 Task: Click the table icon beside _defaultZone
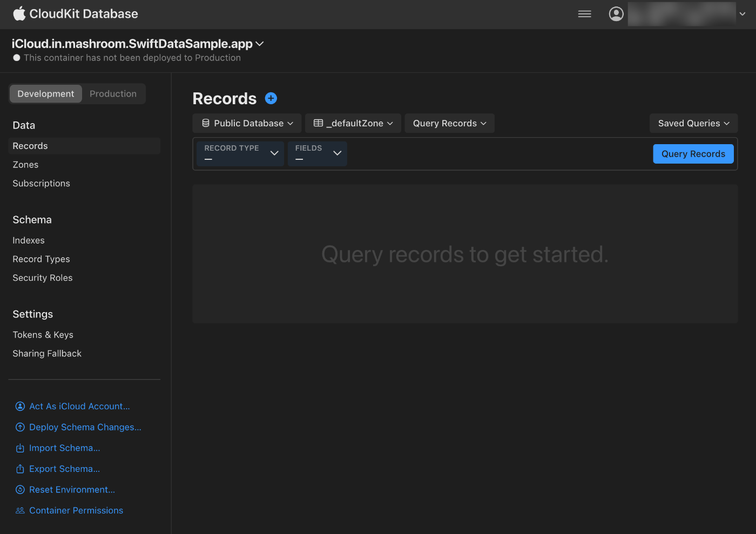pyautogui.click(x=319, y=123)
